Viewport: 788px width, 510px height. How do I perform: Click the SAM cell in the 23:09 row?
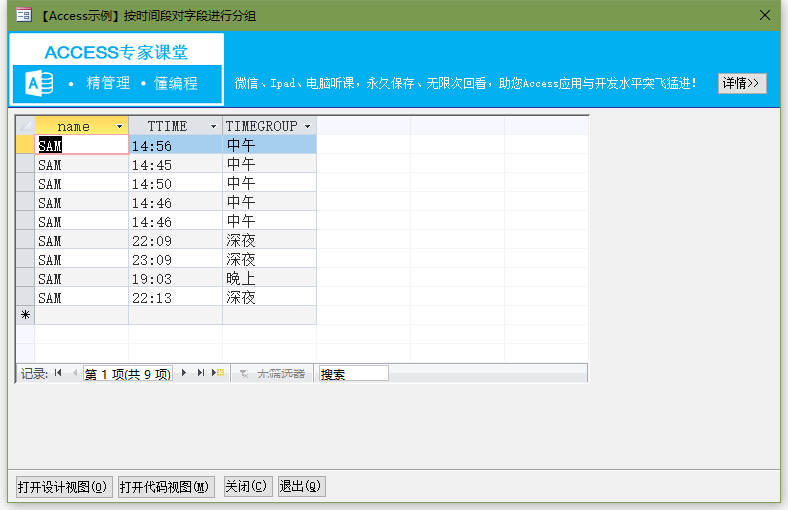82,259
